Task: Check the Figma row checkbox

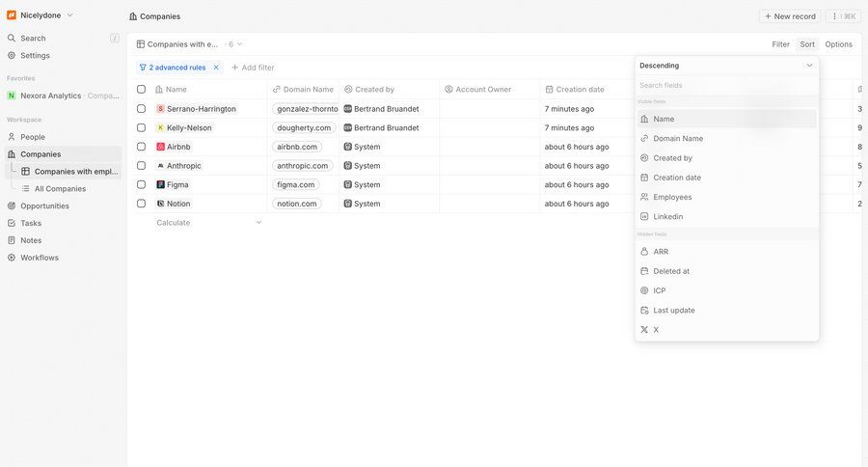Action: coord(141,184)
